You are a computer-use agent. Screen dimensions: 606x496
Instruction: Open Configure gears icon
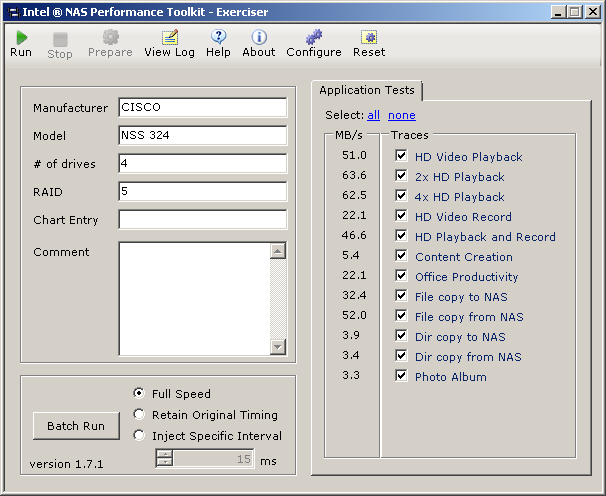coord(314,37)
